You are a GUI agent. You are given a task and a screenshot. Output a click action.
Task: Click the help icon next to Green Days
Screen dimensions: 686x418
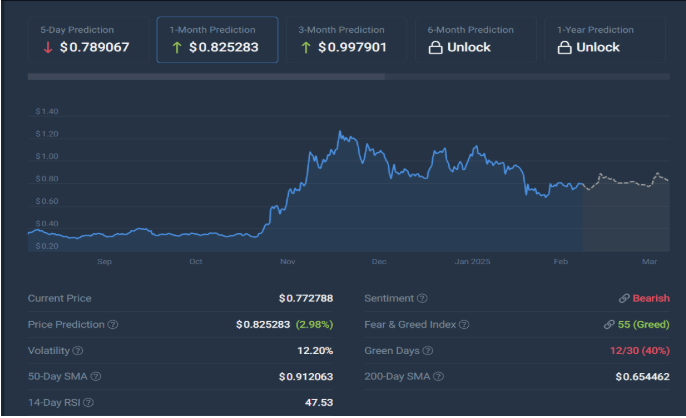point(428,351)
